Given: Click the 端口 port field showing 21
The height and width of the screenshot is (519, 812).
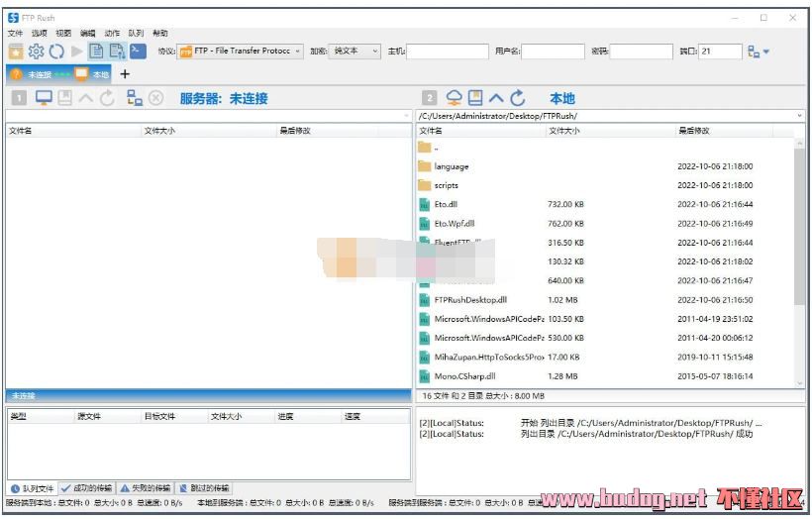Looking at the screenshot, I should click(720, 52).
